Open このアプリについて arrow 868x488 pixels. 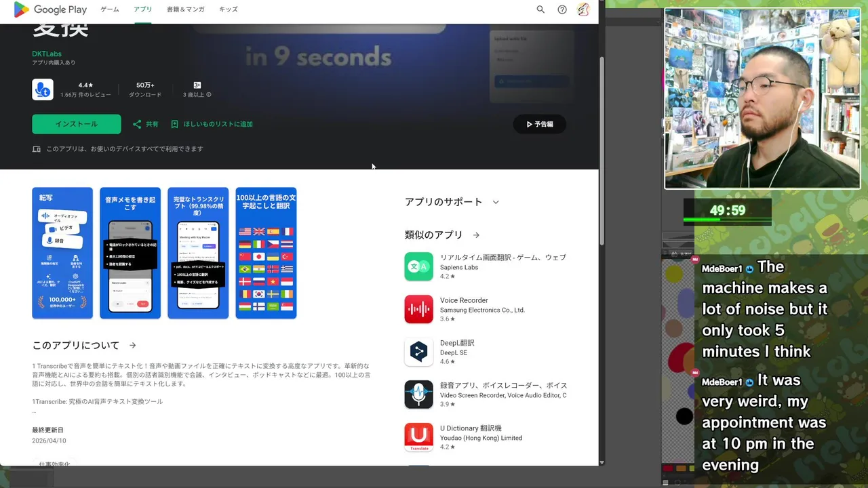(133, 345)
